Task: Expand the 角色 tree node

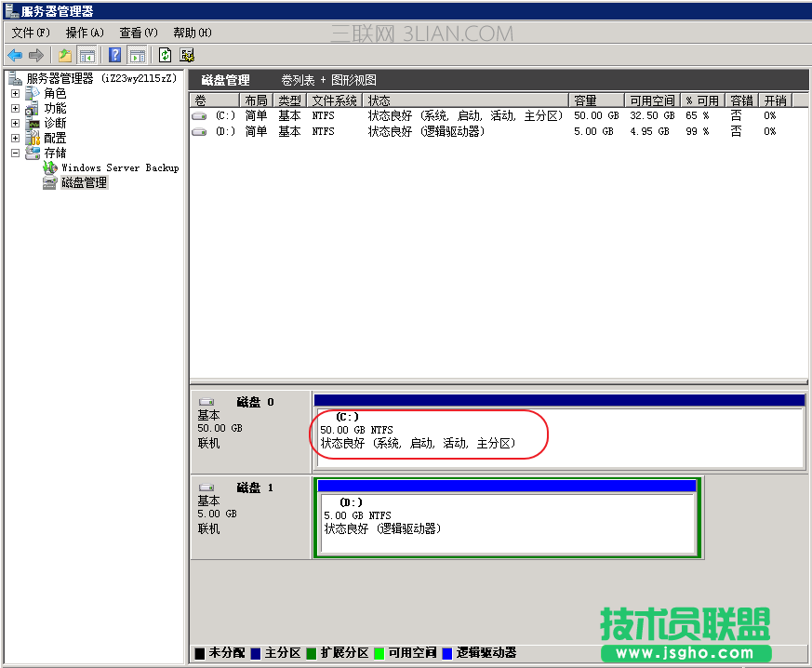Action: tap(15, 93)
